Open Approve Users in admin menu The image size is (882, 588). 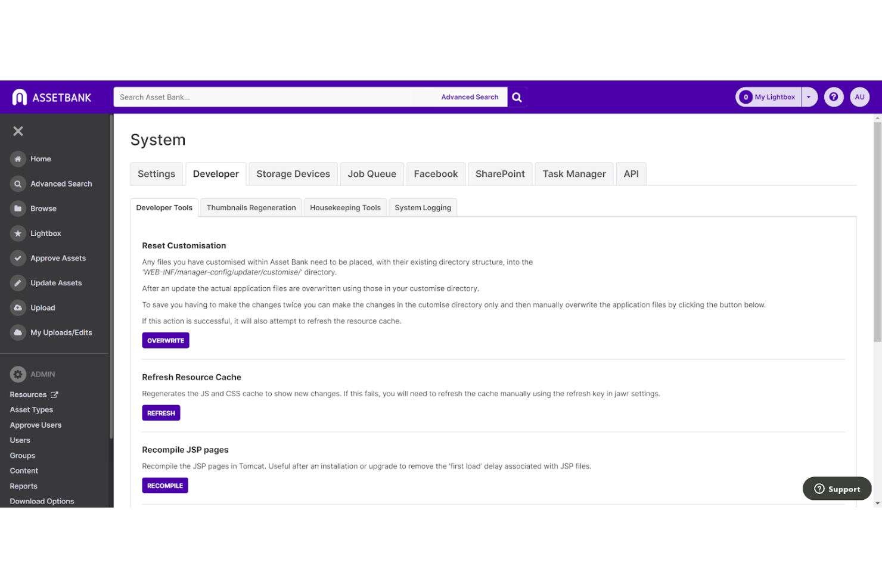click(36, 425)
